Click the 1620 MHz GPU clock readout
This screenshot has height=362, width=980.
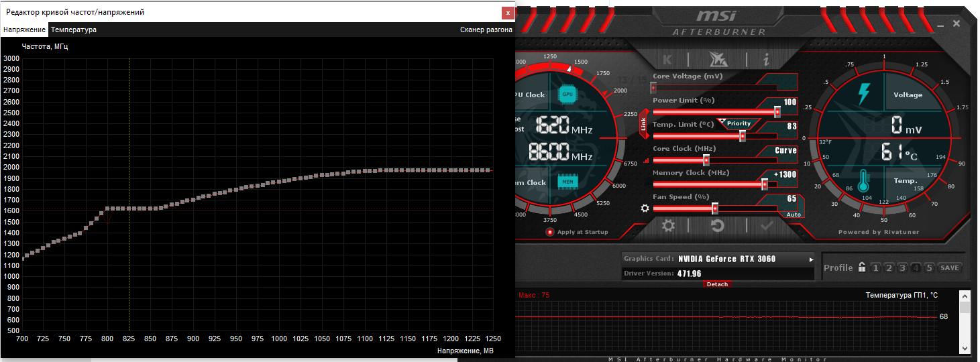(x=563, y=125)
